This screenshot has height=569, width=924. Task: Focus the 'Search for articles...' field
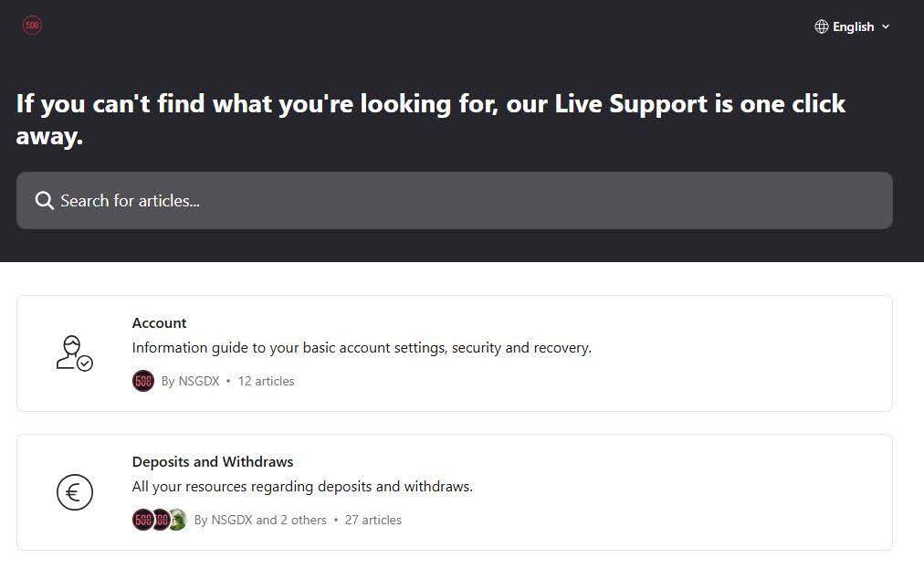(x=457, y=200)
